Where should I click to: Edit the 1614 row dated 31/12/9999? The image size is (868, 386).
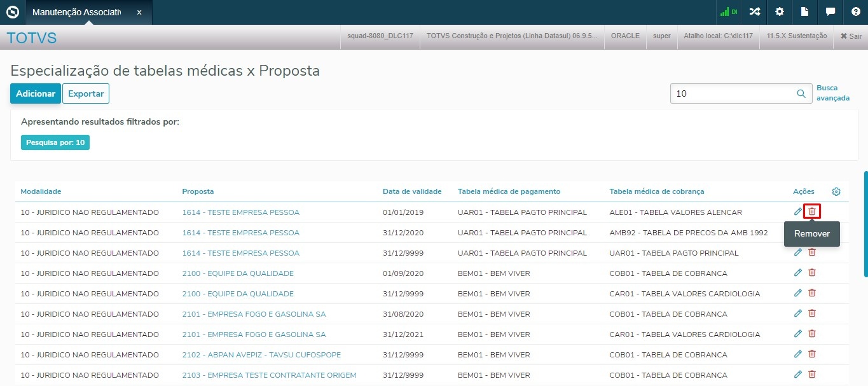pyautogui.click(x=798, y=252)
